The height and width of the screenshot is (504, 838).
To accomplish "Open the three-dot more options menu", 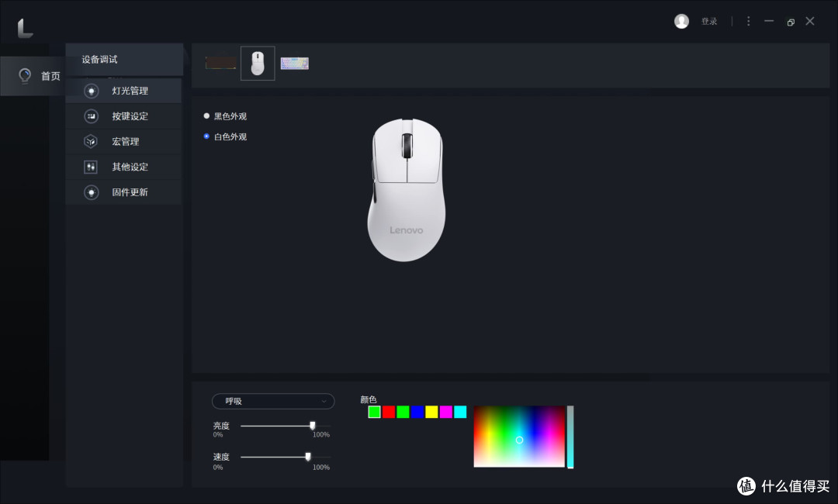I will coord(748,21).
